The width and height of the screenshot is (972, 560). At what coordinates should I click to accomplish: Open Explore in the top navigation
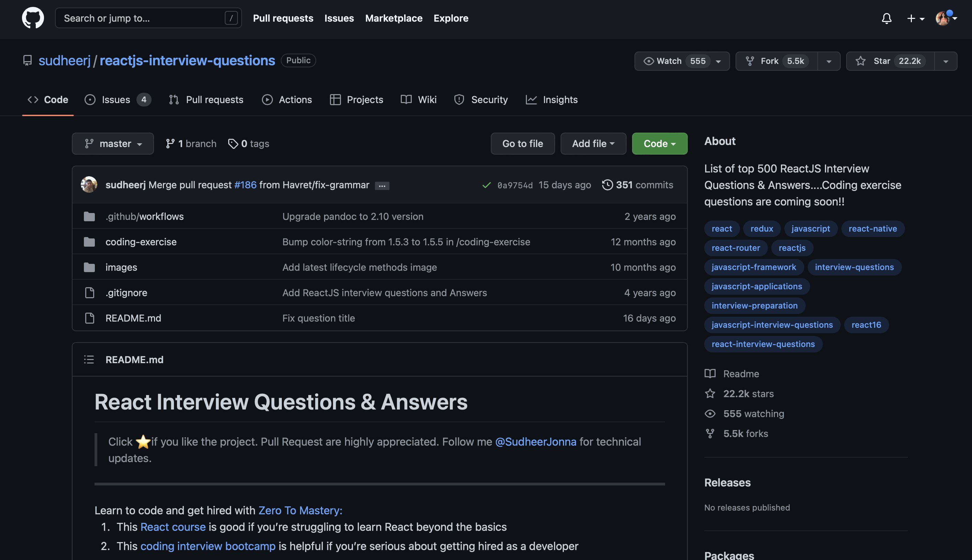pyautogui.click(x=451, y=18)
